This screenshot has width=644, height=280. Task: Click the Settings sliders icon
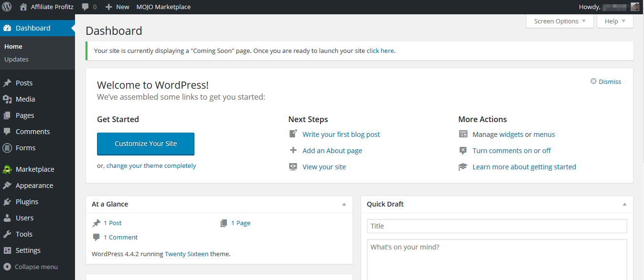(7, 250)
